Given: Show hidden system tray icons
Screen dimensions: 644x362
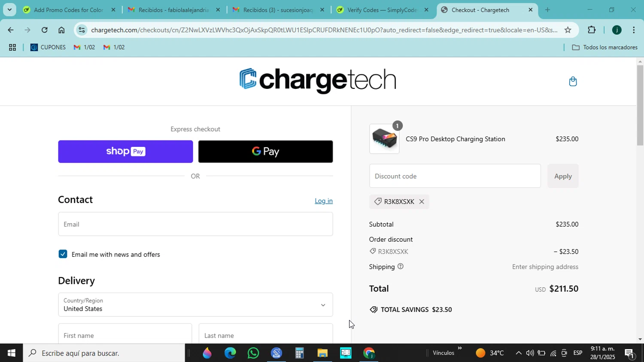Looking at the screenshot, I should coord(518,353).
